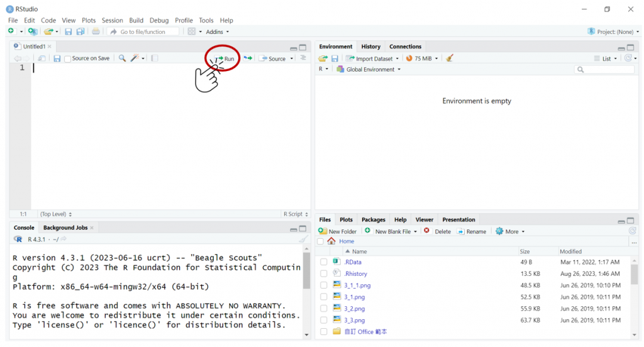Open the Tools menu
This screenshot has height=347, width=644.
pyautogui.click(x=206, y=20)
